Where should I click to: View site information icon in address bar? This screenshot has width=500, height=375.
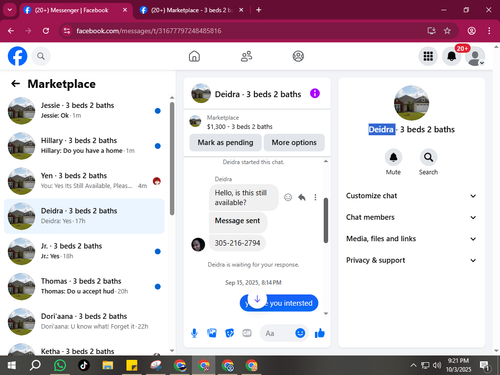pyautogui.click(x=67, y=31)
